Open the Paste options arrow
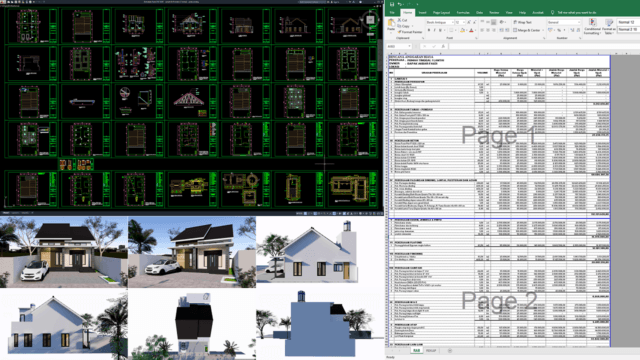This screenshot has height=360, width=640. click(391, 33)
